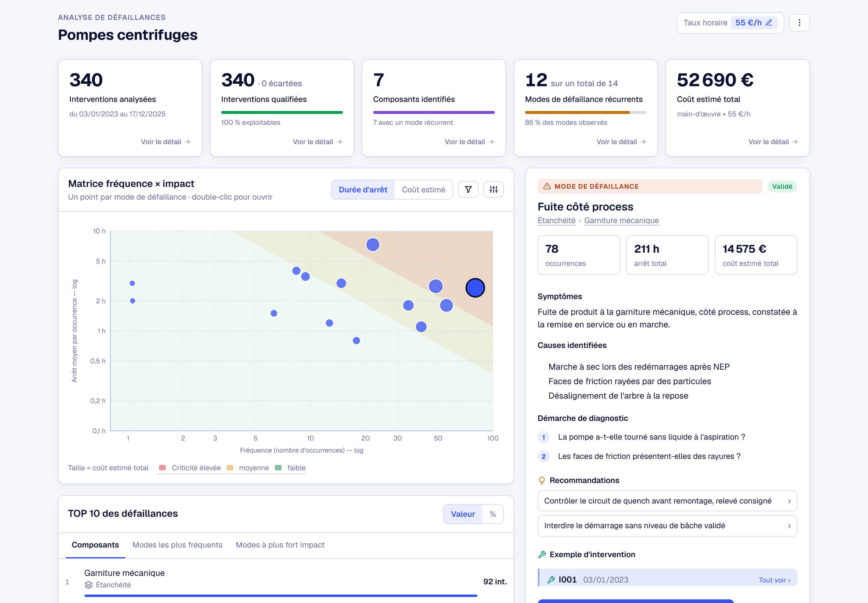This screenshot has height=603, width=868.
Task: Toggle moyenne criticality legend entry
Action: [x=248, y=468]
